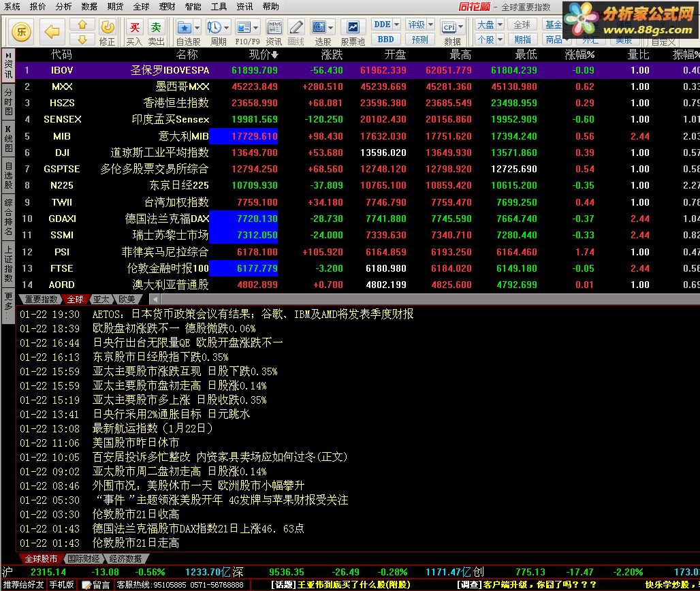The width and height of the screenshot is (700, 591).
Task: Open the 股票池 chart icon
Action: [353, 28]
